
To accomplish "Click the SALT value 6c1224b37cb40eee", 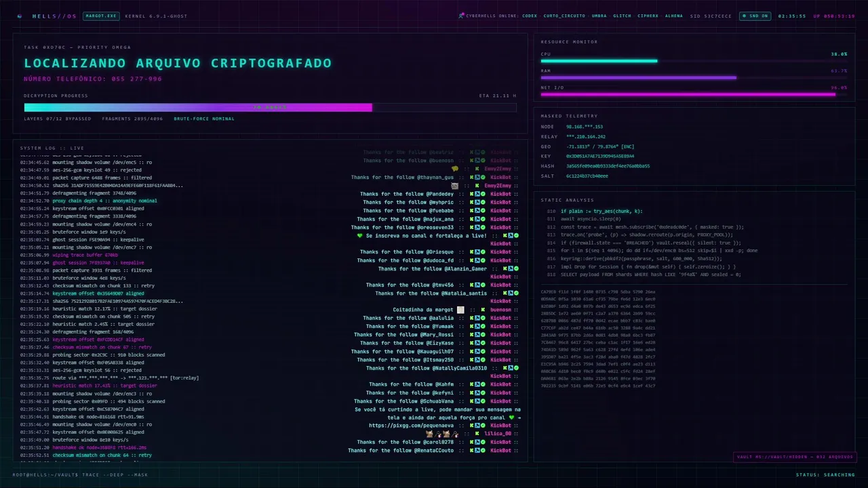I will point(587,176).
